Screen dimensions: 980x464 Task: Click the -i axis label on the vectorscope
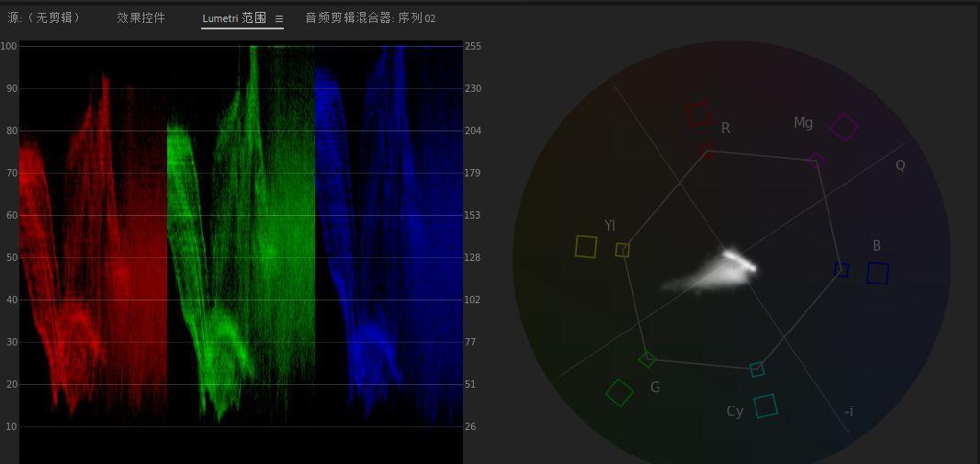(x=849, y=412)
